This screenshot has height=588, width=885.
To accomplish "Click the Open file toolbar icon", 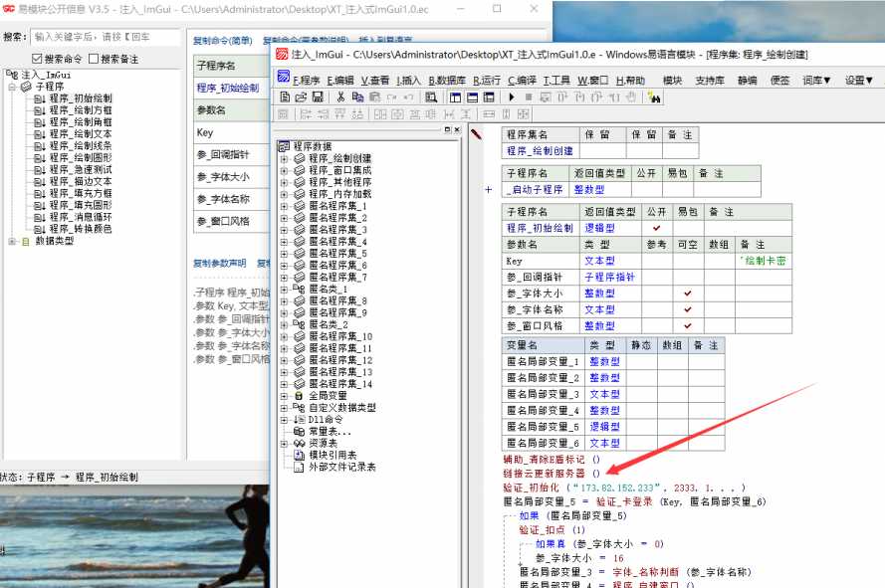I will [x=301, y=98].
